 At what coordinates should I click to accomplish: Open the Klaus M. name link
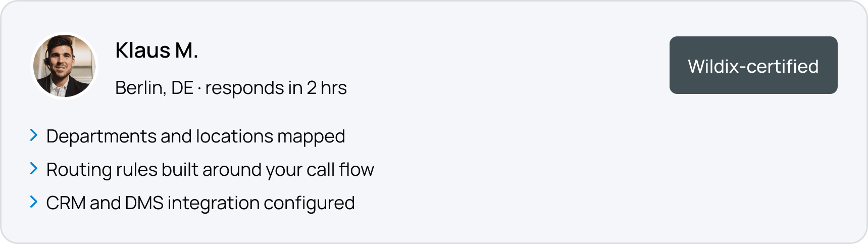[x=157, y=51]
